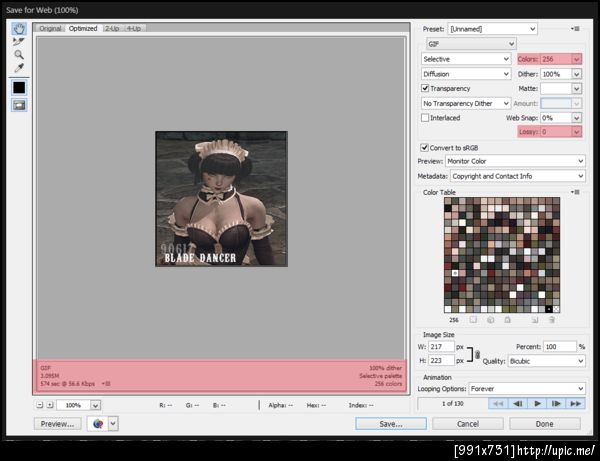The height and width of the screenshot is (461, 600).
Task: Uncheck the Transparency checkbox
Action: (425, 88)
